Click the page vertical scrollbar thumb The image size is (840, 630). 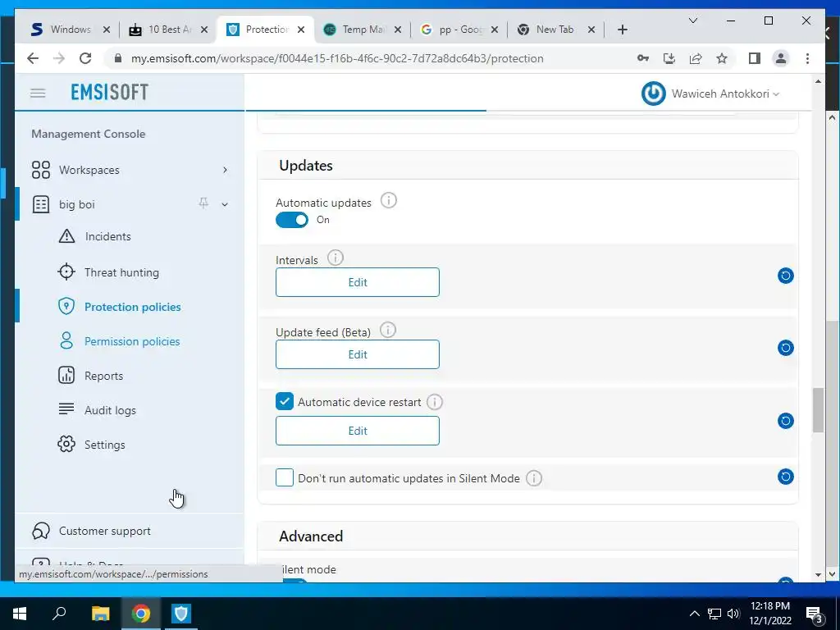tap(818, 410)
